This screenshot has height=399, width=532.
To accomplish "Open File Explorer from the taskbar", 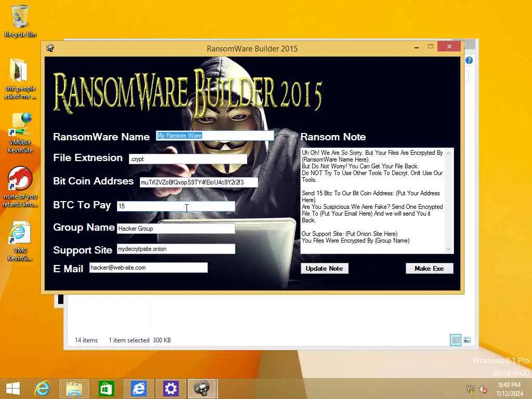I will coord(74,389).
